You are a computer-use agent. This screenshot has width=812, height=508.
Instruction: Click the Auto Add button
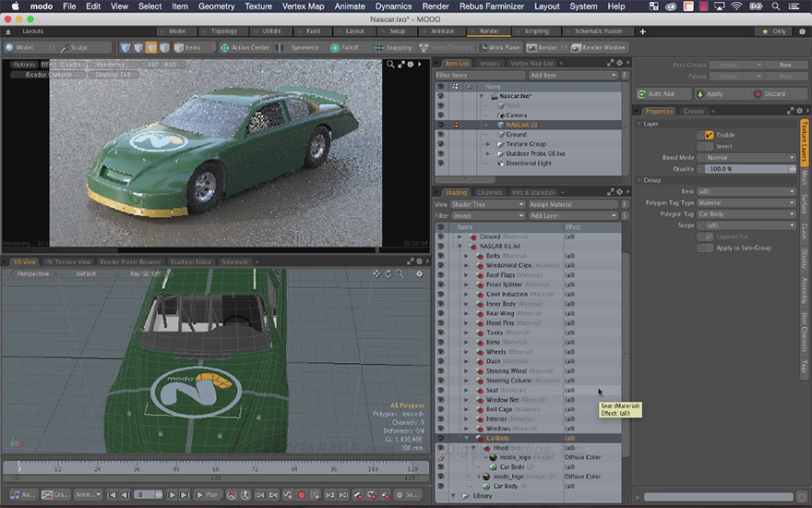(663, 94)
